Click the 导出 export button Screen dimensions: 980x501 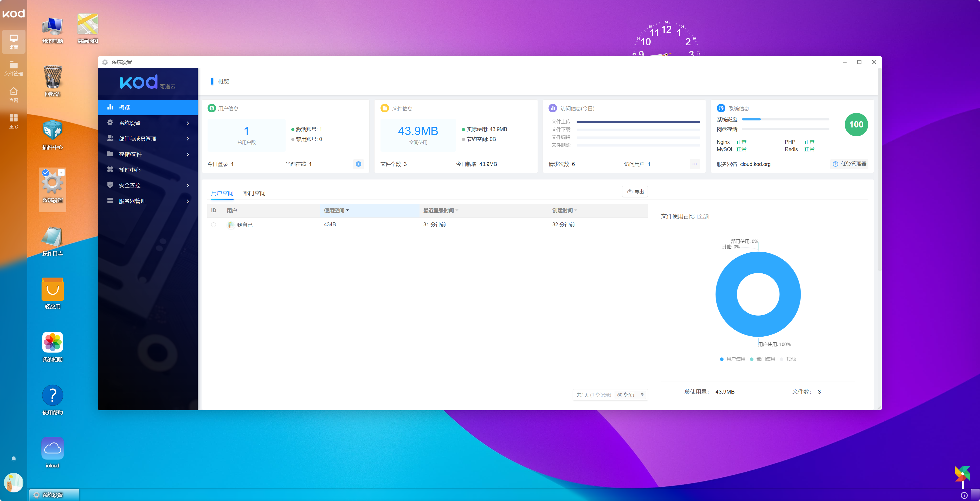(635, 191)
